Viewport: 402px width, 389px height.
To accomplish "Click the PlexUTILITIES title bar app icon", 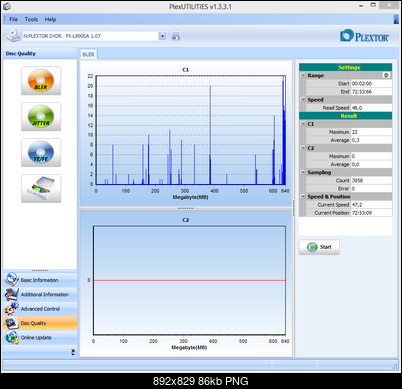I will coord(6,6).
